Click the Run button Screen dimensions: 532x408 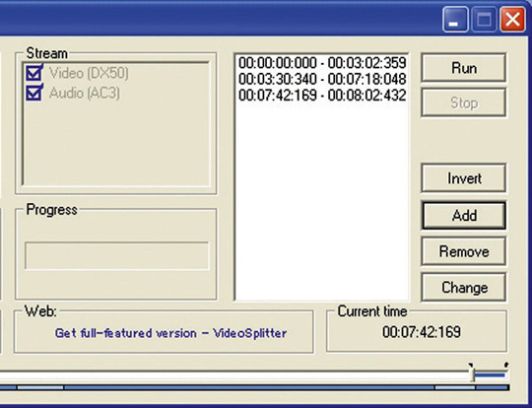click(x=463, y=68)
